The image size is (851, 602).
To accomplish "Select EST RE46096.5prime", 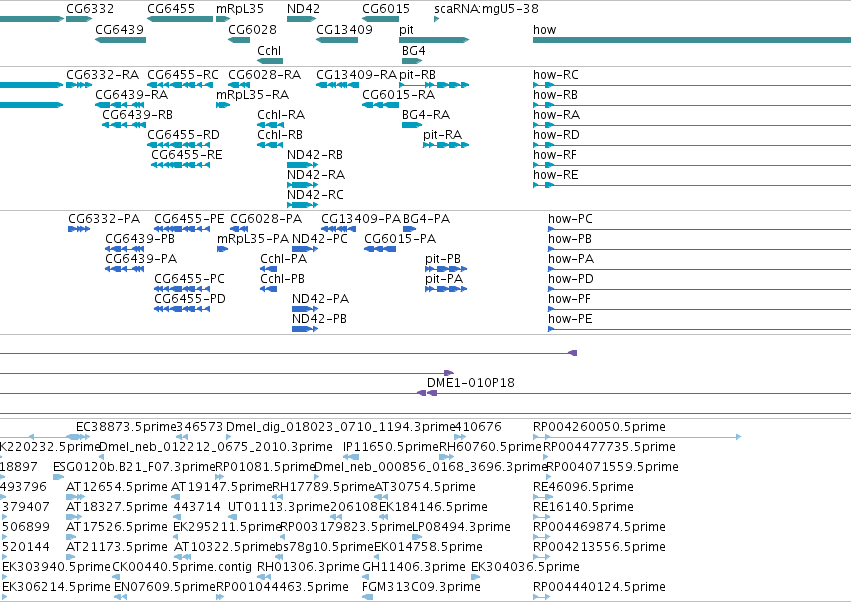I will (583, 487).
